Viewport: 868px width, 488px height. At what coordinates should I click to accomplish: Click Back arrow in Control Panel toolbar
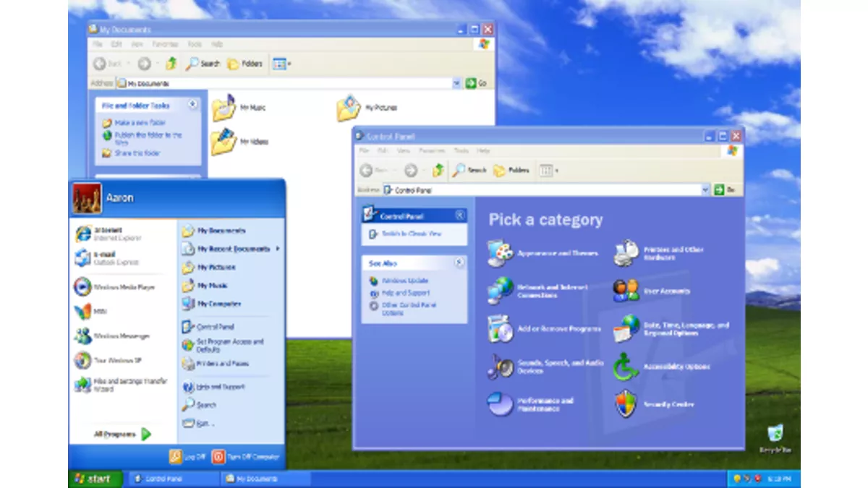point(367,170)
